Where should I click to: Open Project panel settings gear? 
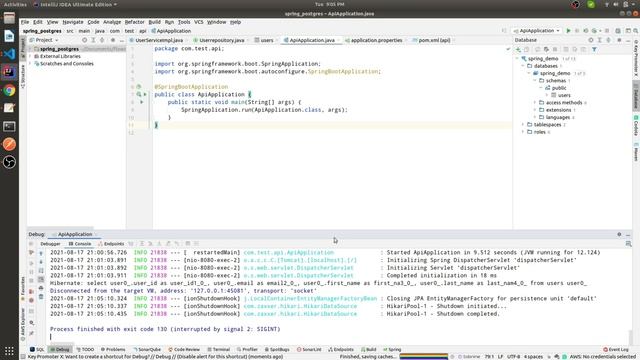coord(113,40)
